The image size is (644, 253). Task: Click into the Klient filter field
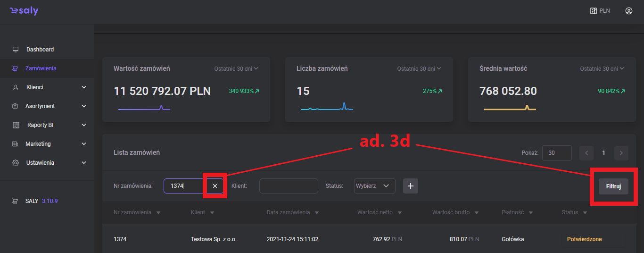click(289, 186)
